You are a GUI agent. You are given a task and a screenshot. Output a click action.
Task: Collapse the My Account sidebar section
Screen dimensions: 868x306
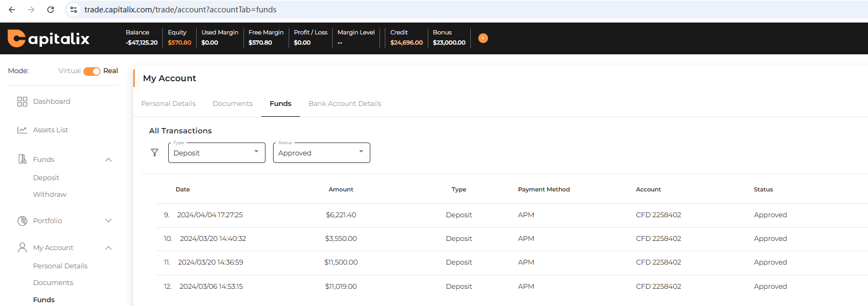click(109, 248)
